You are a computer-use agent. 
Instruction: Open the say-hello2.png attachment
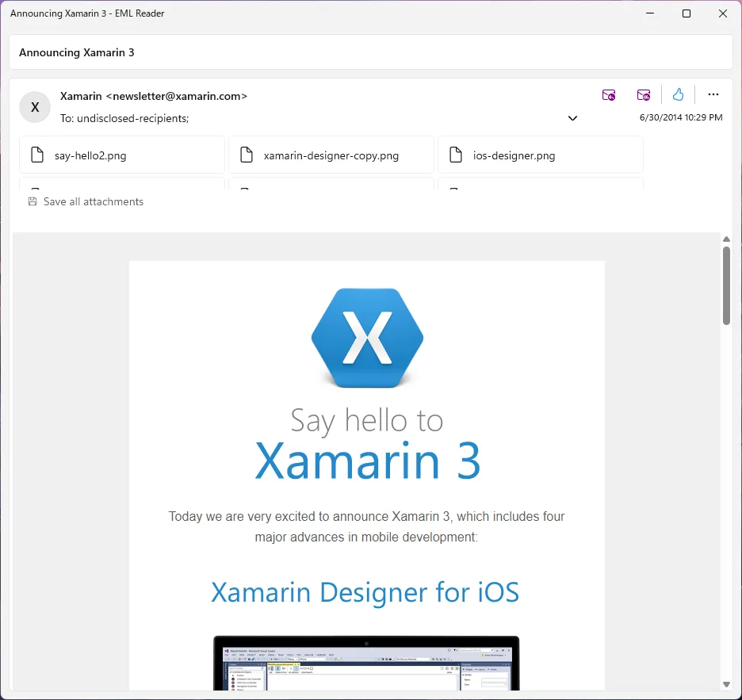(x=121, y=155)
